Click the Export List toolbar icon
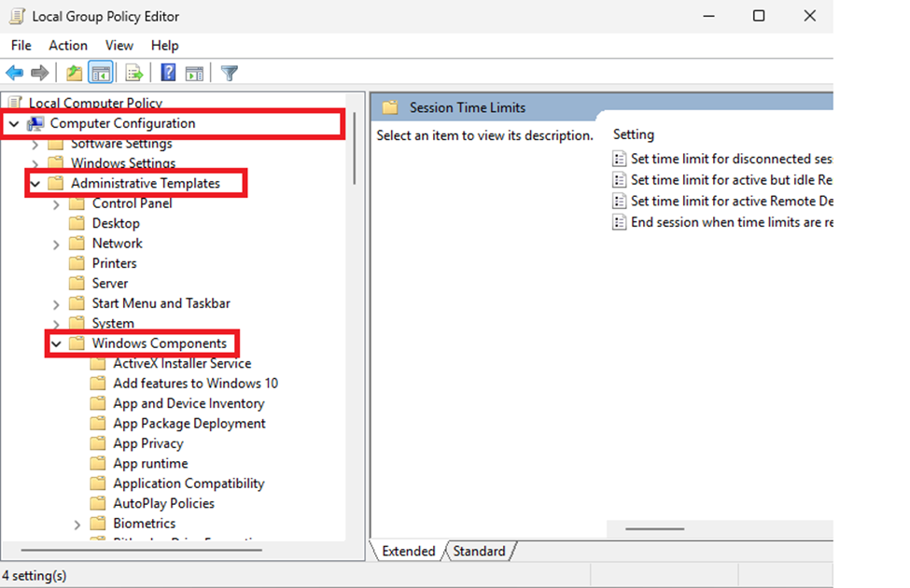Viewport: 910px width, 588px height. (x=132, y=72)
